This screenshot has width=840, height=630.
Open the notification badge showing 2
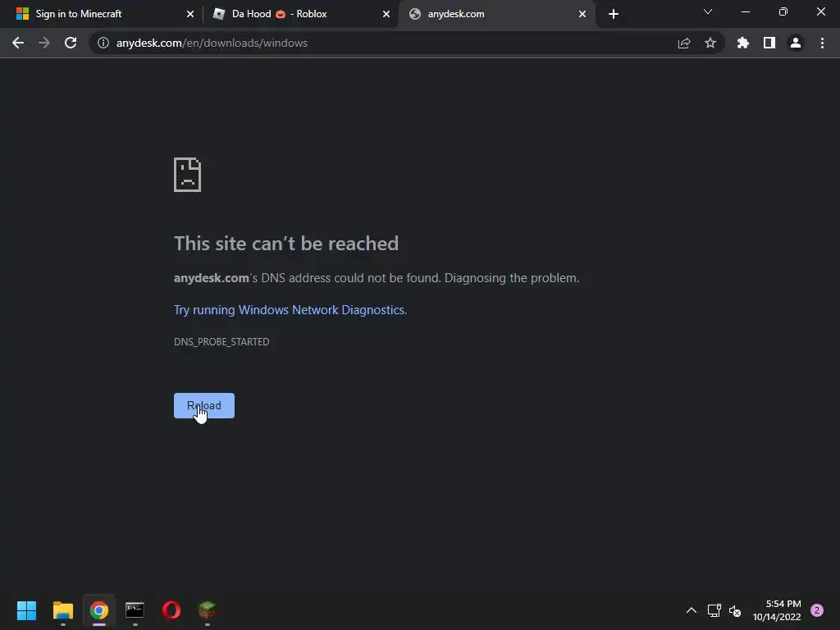(x=817, y=610)
